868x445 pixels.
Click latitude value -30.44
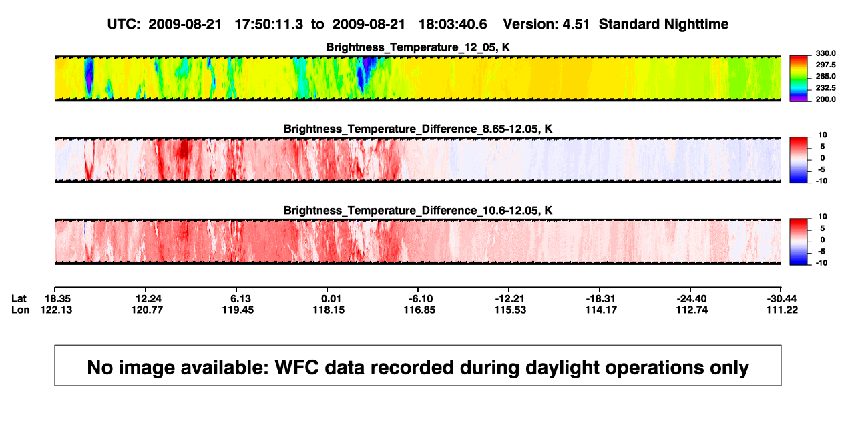782,298
